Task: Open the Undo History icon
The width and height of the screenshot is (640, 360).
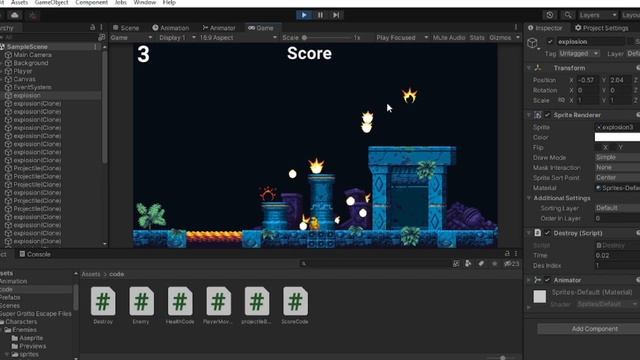Action: click(x=550, y=15)
